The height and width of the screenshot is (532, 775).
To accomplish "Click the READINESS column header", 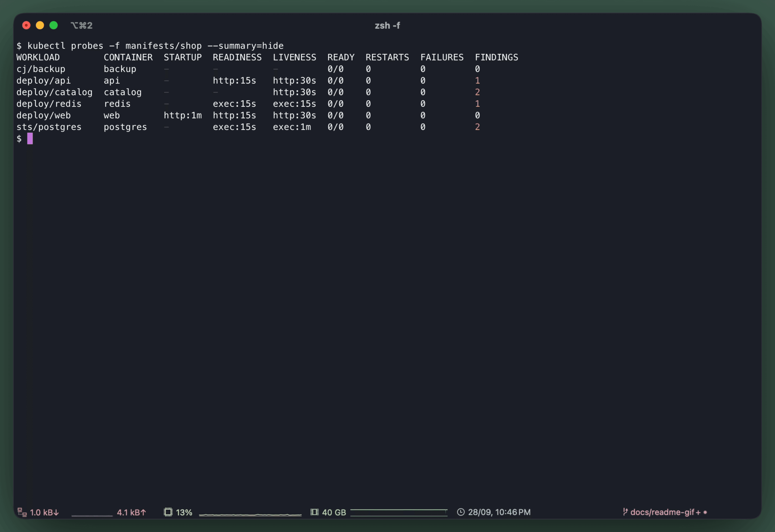I will 237,57.
